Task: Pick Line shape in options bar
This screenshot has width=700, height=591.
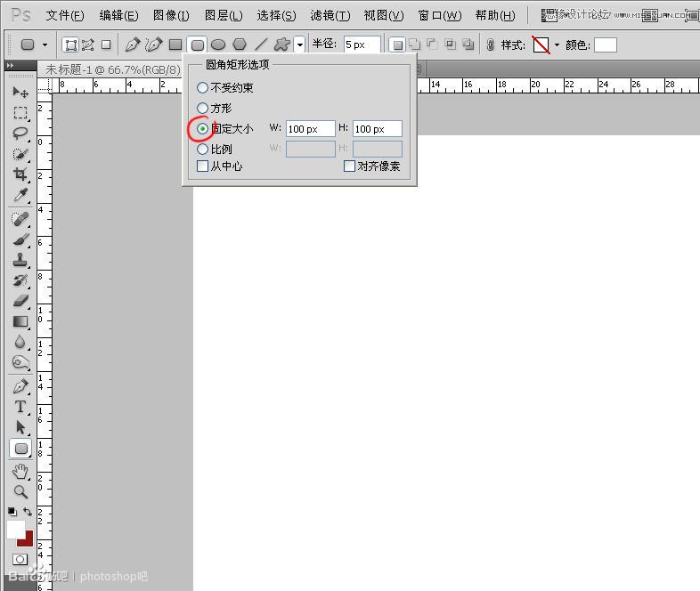Action: pyautogui.click(x=261, y=45)
